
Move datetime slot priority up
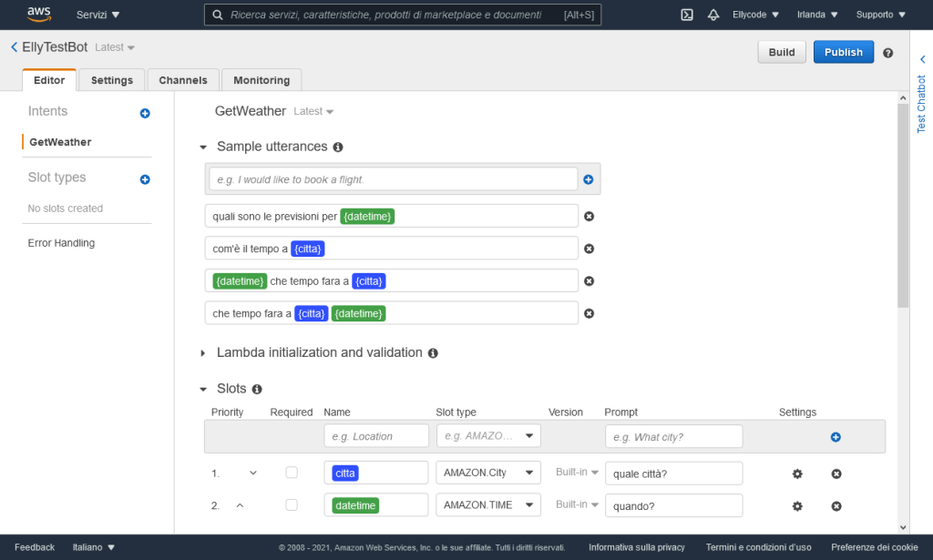240,505
